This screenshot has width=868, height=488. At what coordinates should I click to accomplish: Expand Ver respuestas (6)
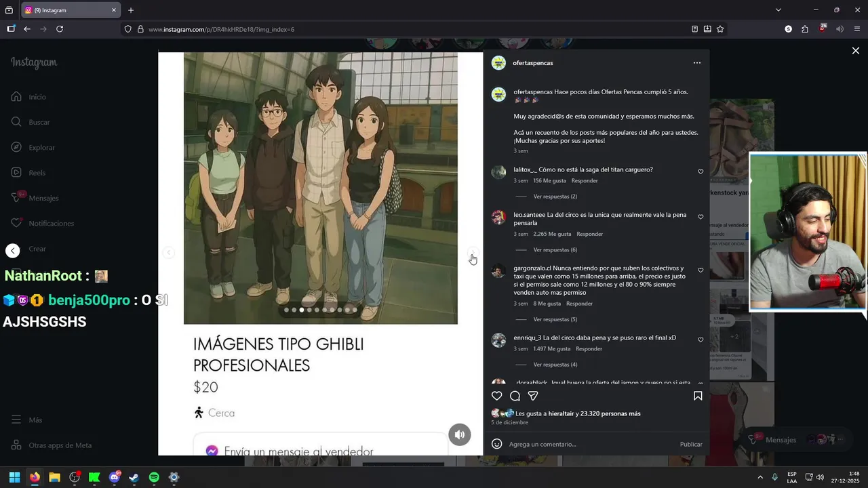(555, 250)
